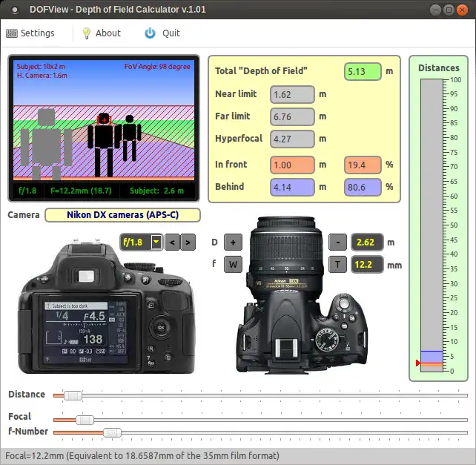This screenshot has width=476, height=465.
Task: Open the Settings menu item
Action: coord(30,33)
